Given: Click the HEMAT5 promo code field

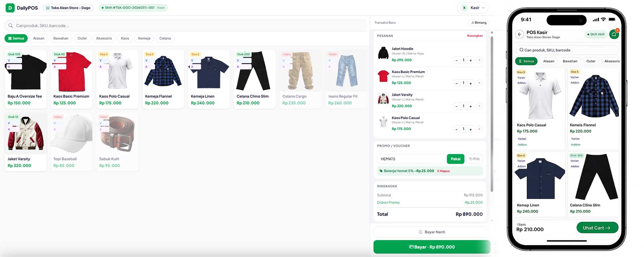Looking at the screenshot, I should coord(411,159).
